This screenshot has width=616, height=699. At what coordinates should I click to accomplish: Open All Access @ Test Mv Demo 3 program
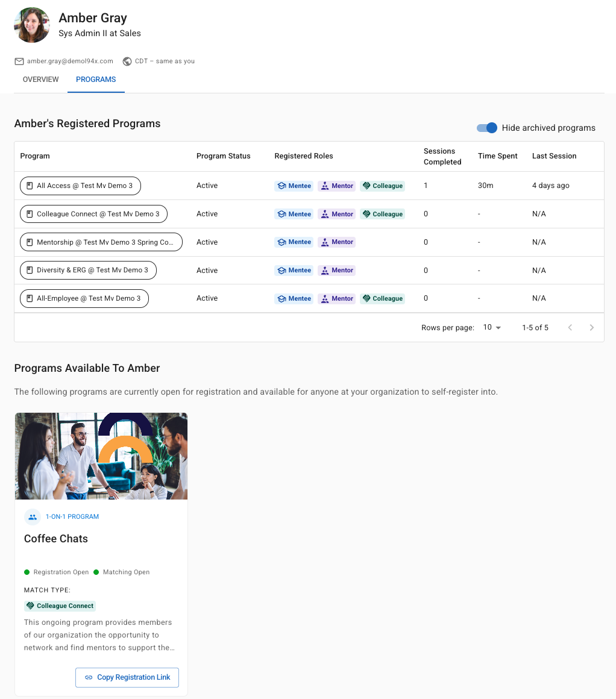80,186
